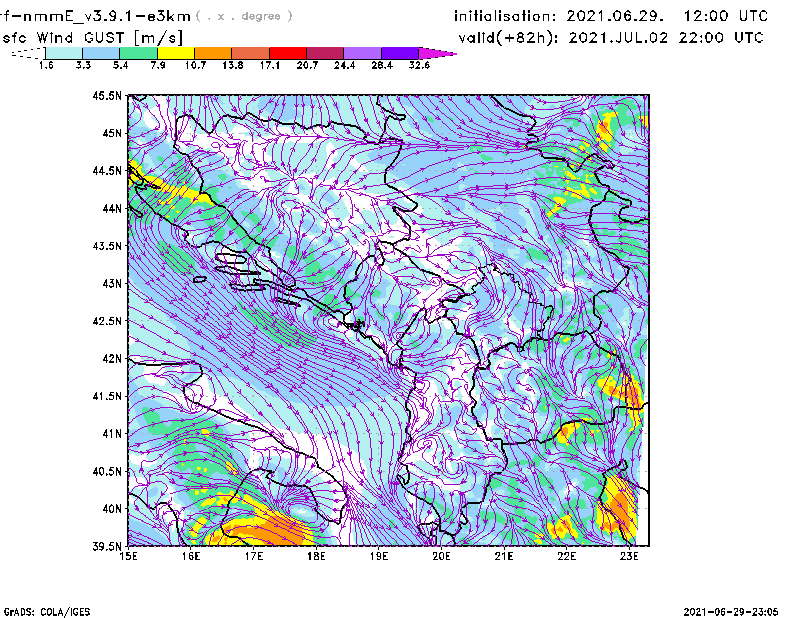Select the 43.5N latitude label
This screenshot has width=800, height=618.
click(x=107, y=245)
